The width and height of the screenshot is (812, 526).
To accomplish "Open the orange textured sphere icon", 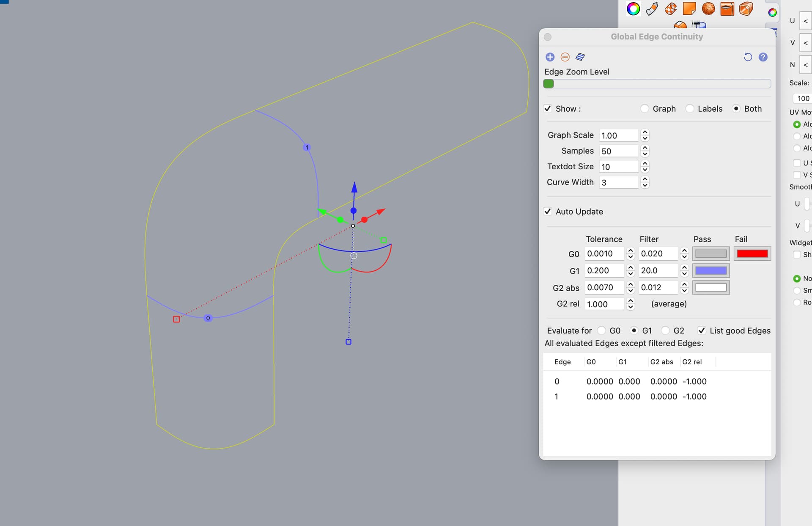I will 708,8.
